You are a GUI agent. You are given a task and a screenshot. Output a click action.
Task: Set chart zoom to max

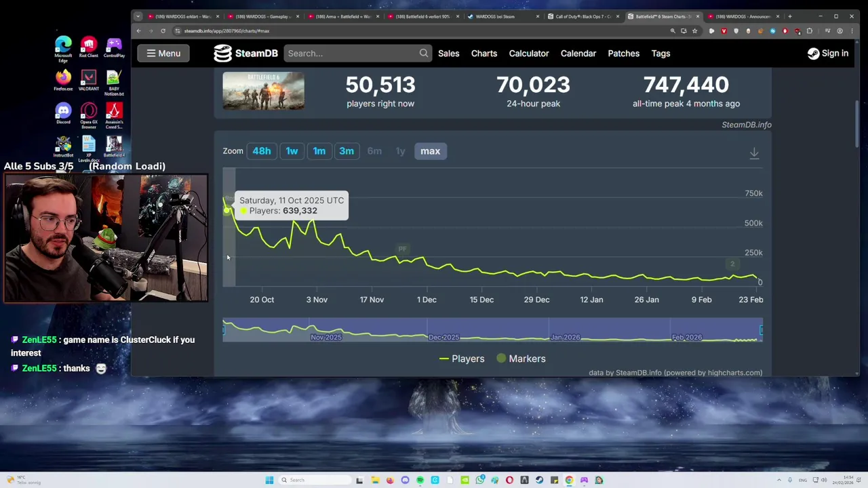(x=430, y=151)
